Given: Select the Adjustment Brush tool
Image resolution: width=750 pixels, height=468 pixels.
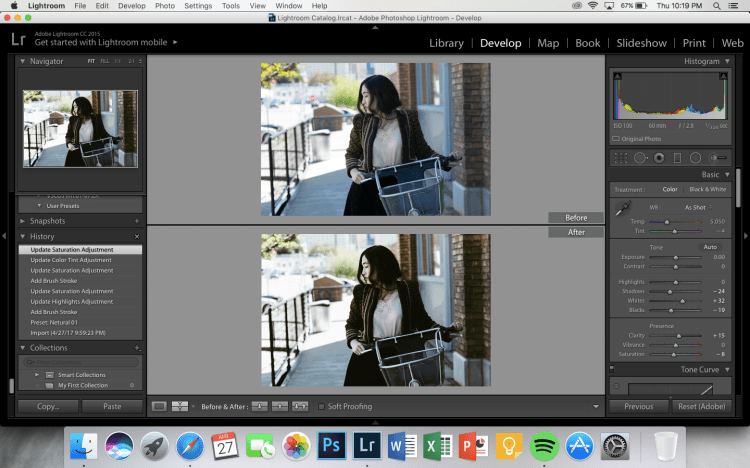Looking at the screenshot, I should pyautogui.click(x=717, y=157).
